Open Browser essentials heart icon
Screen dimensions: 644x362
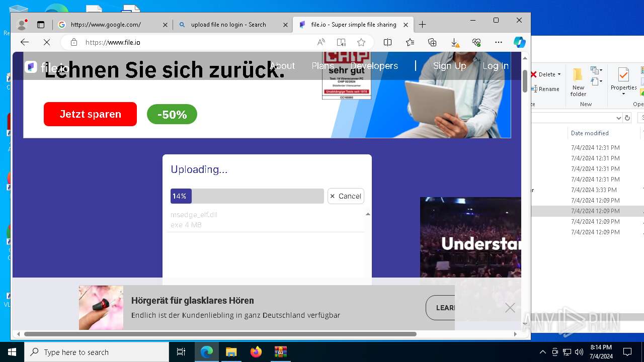pyautogui.click(x=476, y=42)
